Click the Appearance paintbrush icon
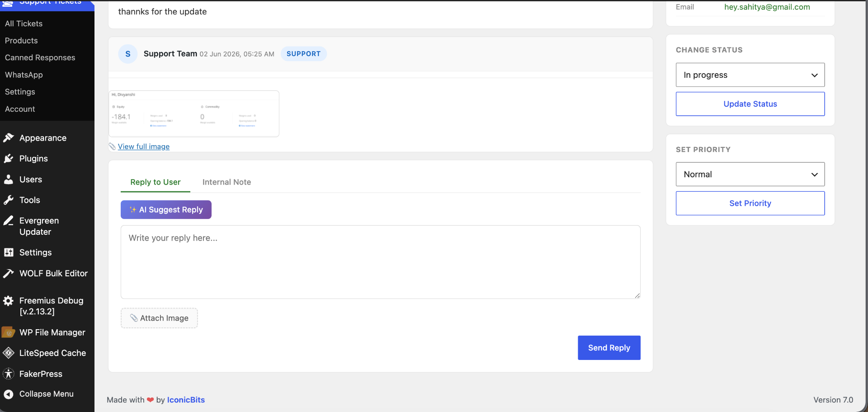Image resolution: width=868 pixels, height=412 pixels. (x=9, y=138)
